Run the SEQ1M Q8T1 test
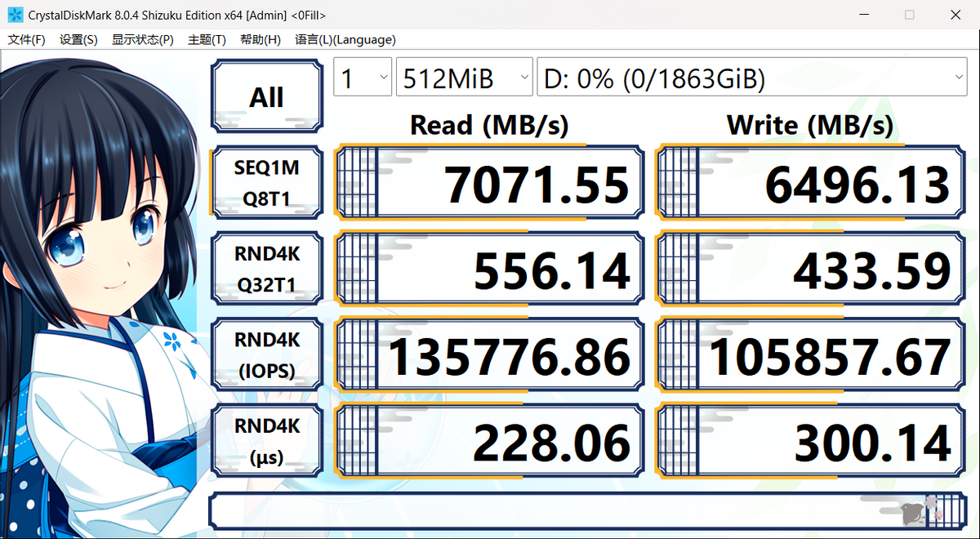980x539 pixels. (x=266, y=184)
